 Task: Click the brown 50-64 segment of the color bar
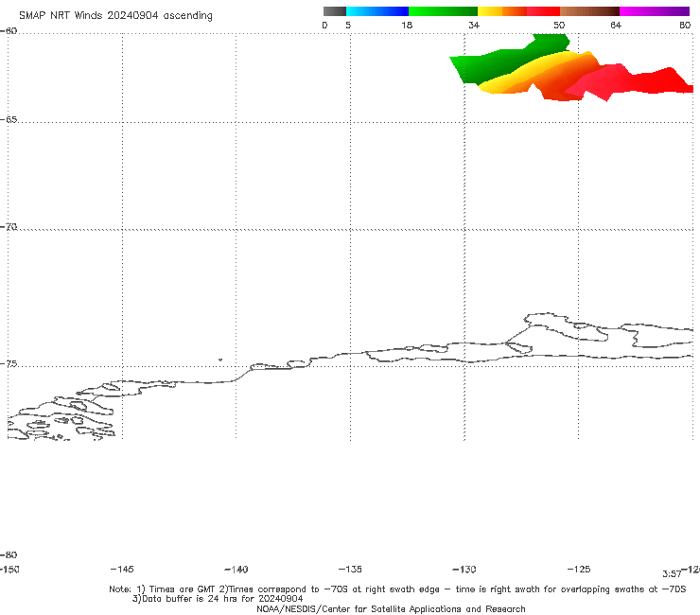pyautogui.click(x=589, y=11)
